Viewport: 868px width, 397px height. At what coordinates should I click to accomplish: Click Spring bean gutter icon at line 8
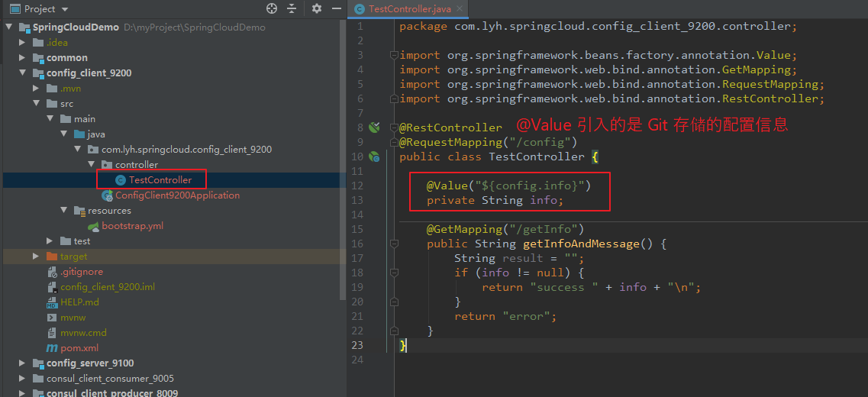click(374, 128)
